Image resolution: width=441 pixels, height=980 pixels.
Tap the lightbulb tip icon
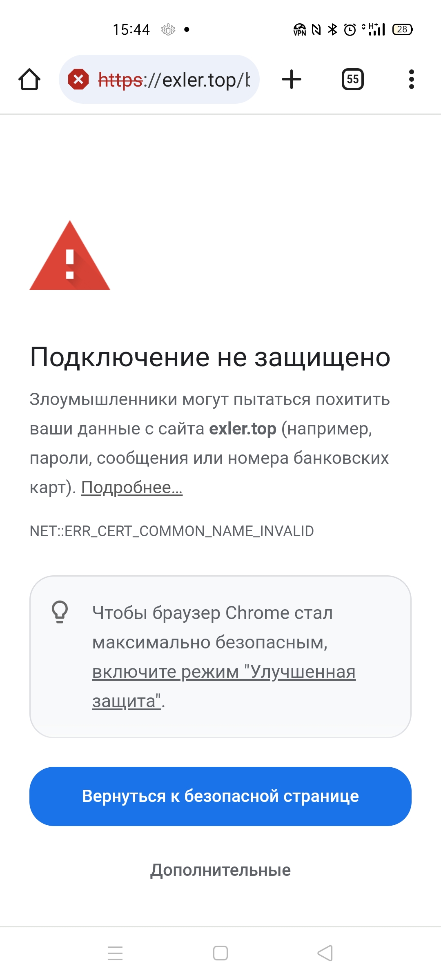point(60,611)
